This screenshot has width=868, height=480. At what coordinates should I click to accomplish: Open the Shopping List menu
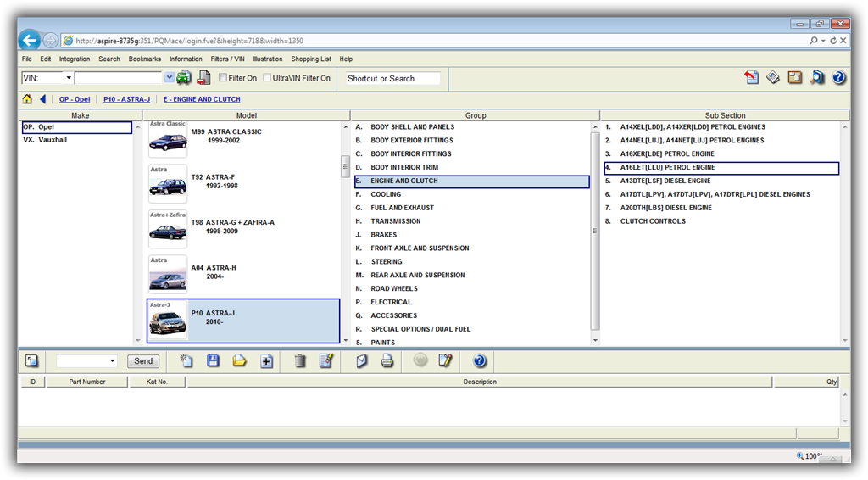(x=310, y=59)
